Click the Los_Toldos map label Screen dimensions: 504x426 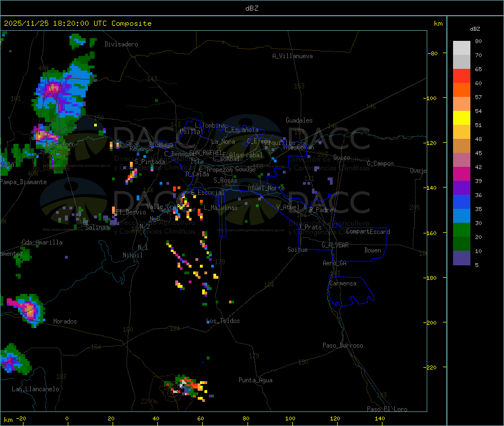223,321
